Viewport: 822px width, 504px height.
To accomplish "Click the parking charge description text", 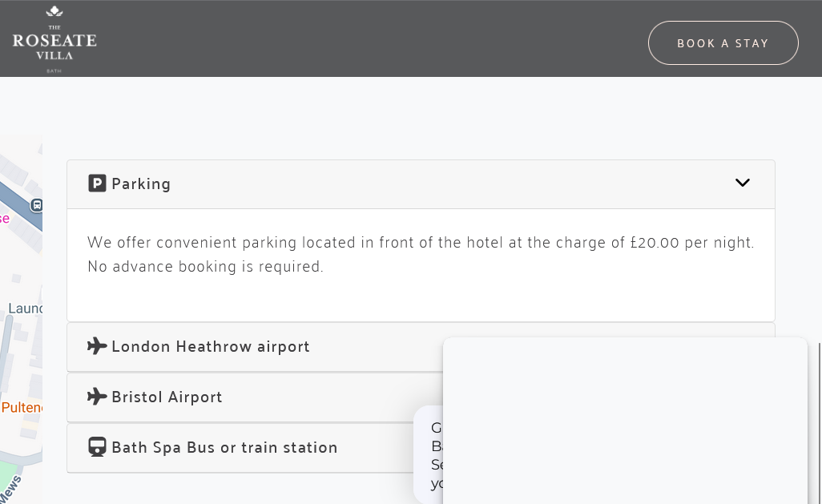I will (421, 254).
